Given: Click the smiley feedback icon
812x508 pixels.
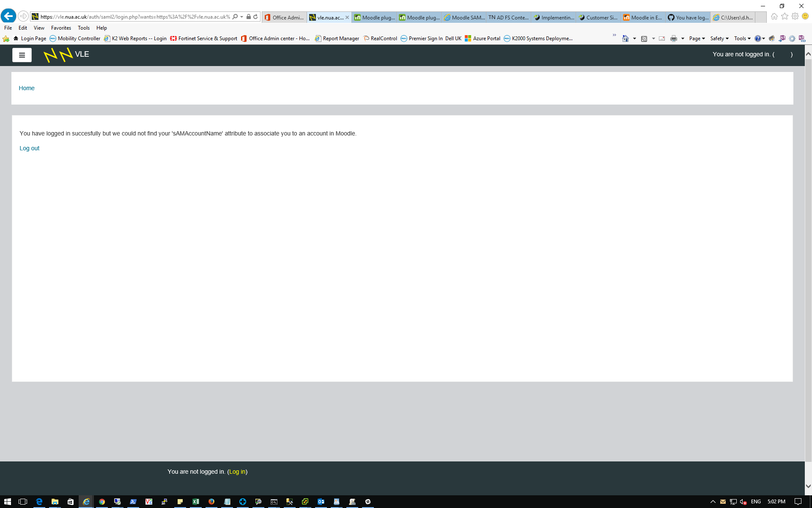Looking at the screenshot, I should coord(805,17).
